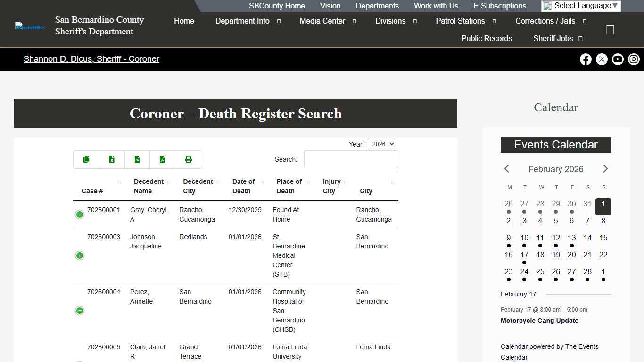Print the death register table
The width and height of the screenshot is (644, 362).
tap(188, 159)
